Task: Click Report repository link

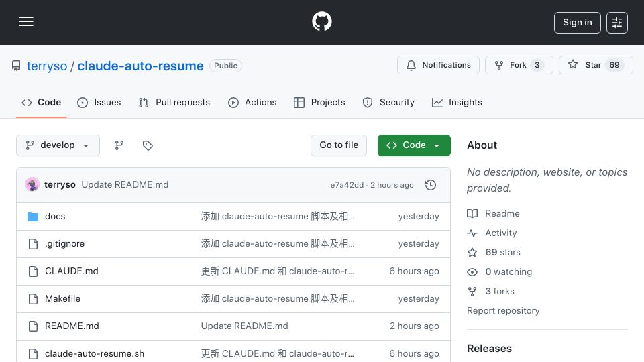Action: 503,310
